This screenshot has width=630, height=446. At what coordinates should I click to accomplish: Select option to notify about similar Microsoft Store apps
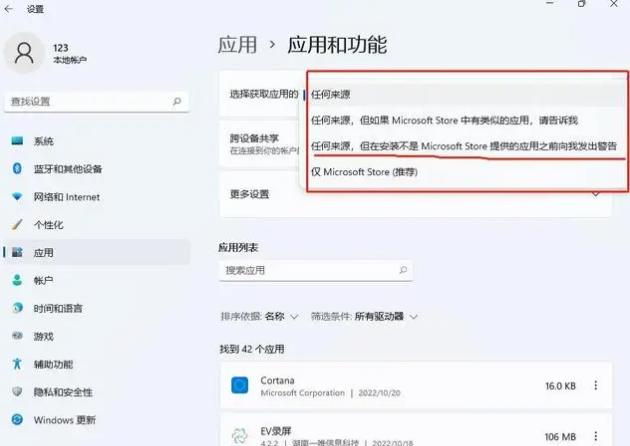[466, 121]
